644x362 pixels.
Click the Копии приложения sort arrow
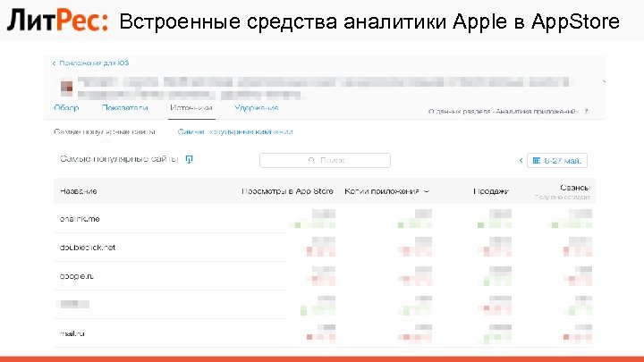[427, 191]
